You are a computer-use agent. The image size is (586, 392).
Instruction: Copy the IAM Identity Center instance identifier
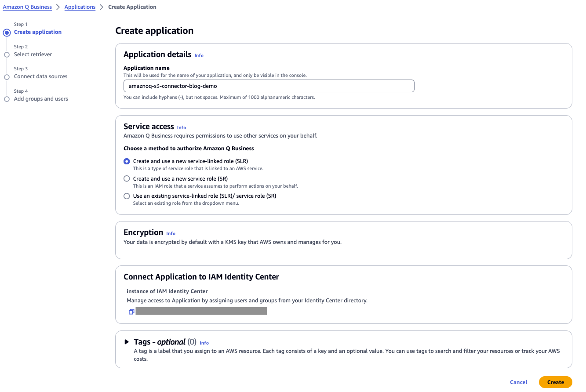131,311
